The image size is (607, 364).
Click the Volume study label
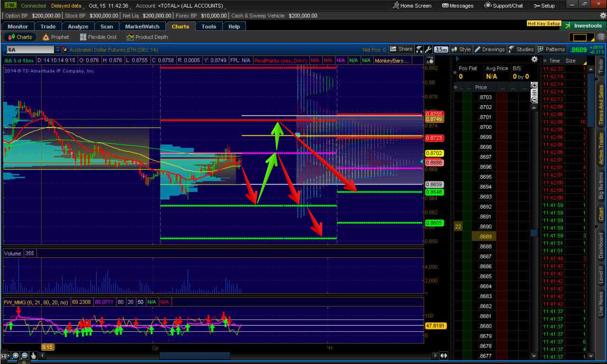coord(12,253)
